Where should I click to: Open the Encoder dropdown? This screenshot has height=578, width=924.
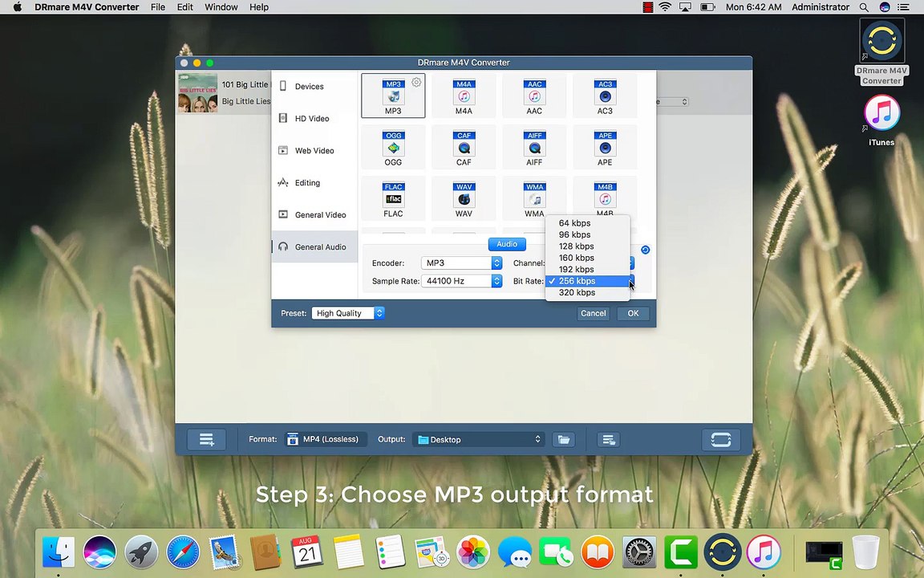461,263
